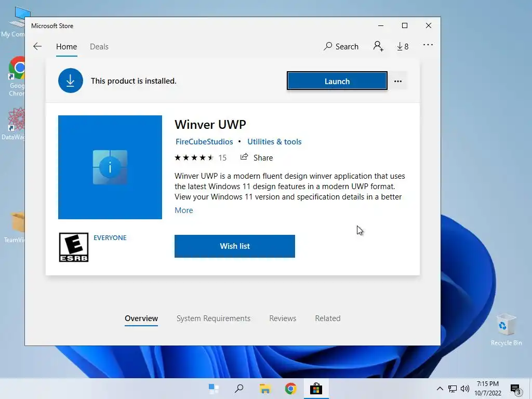
Task: Share the Winver UWP app
Action: coord(257,158)
